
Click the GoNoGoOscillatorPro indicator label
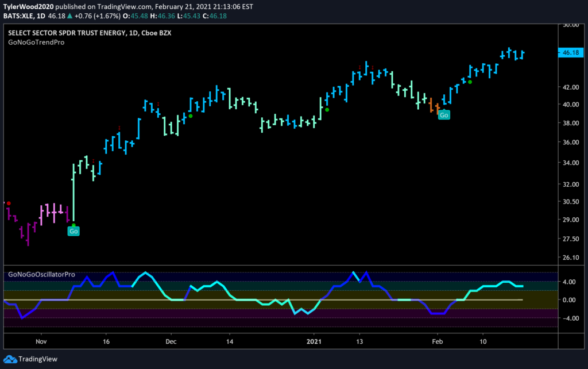pyautogui.click(x=41, y=274)
